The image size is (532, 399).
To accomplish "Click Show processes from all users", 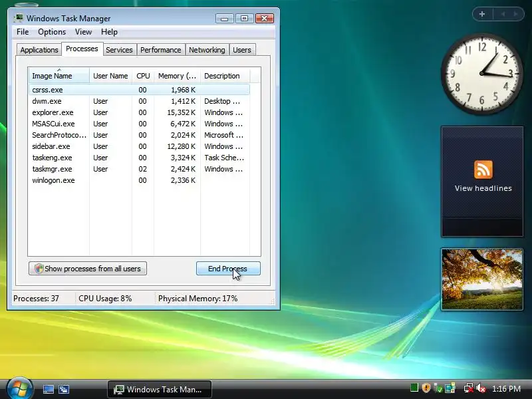I will 88,269.
